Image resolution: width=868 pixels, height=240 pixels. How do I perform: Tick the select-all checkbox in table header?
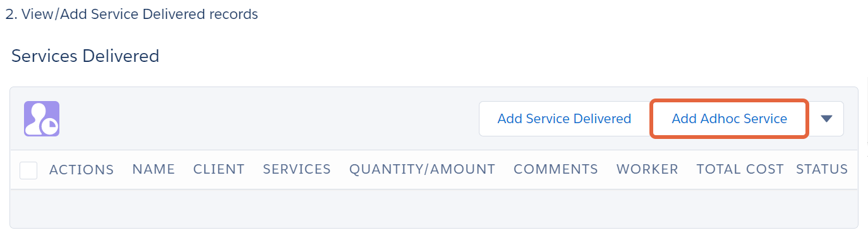pyautogui.click(x=28, y=170)
